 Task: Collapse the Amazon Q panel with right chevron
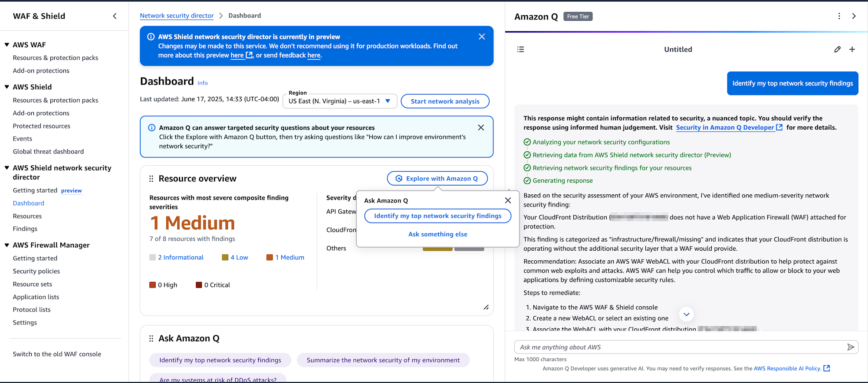pos(854,16)
